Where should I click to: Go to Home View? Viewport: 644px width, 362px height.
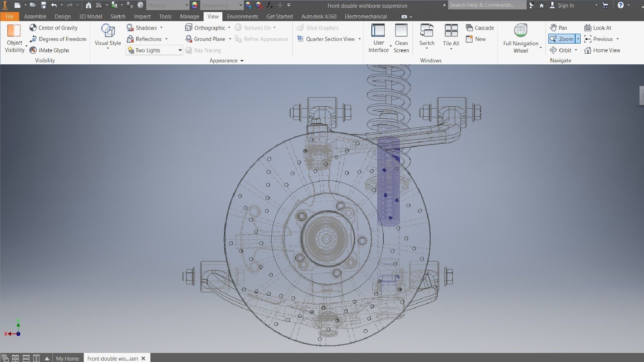(x=602, y=50)
